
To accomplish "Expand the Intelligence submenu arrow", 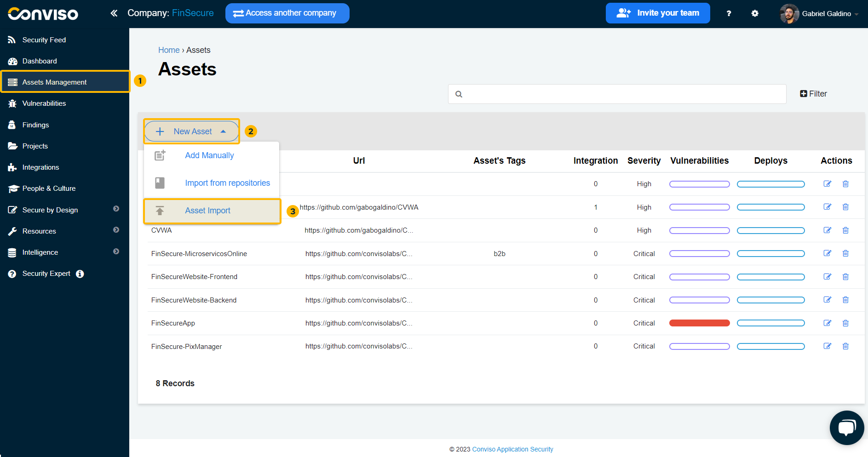I will pos(116,251).
